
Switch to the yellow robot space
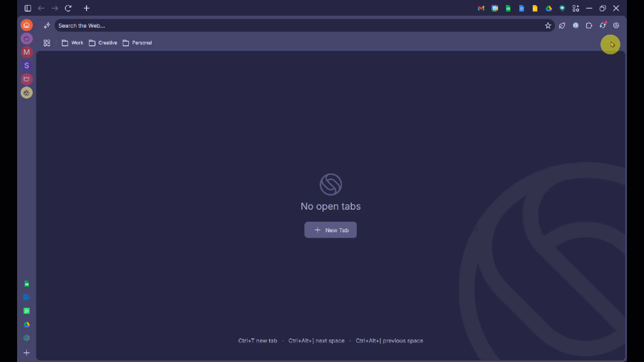tap(27, 93)
